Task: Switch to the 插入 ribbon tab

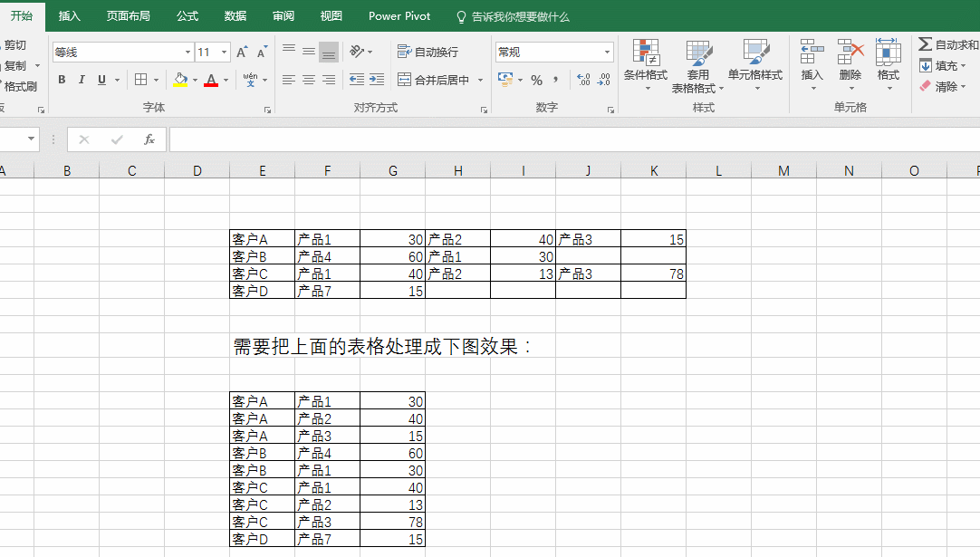Action: [70, 16]
